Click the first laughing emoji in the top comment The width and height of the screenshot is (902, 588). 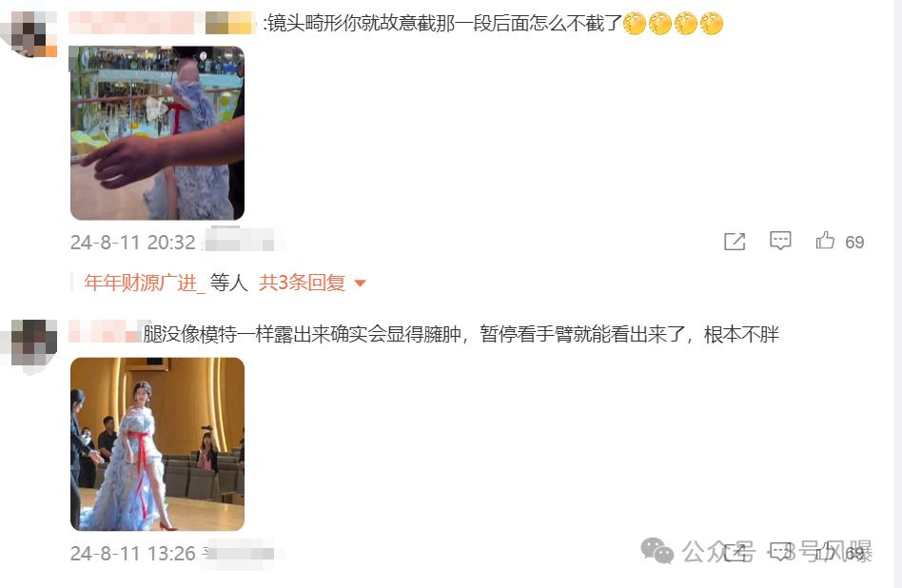tap(635, 24)
